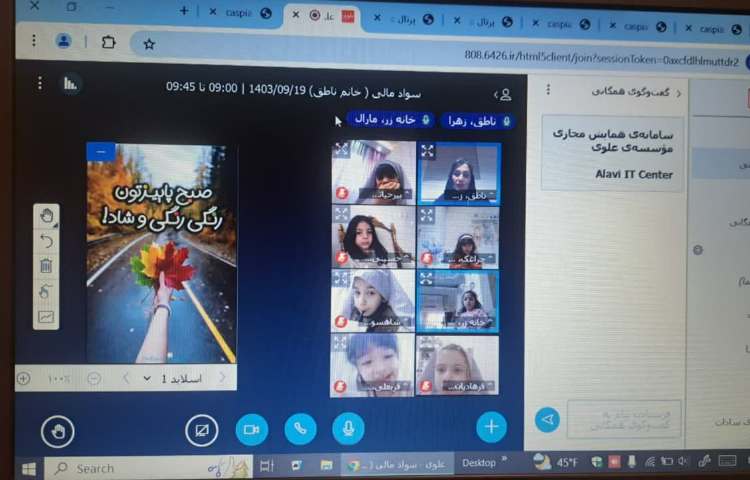The height and width of the screenshot is (480, 750).
Task: Mute the microphone from the bottom bar
Action: tap(348, 428)
